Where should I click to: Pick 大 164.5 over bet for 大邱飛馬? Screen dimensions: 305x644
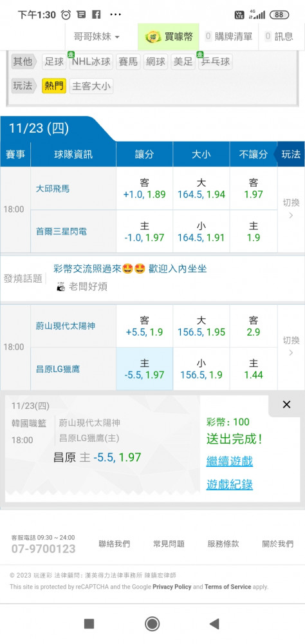pyautogui.click(x=201, y=189)
